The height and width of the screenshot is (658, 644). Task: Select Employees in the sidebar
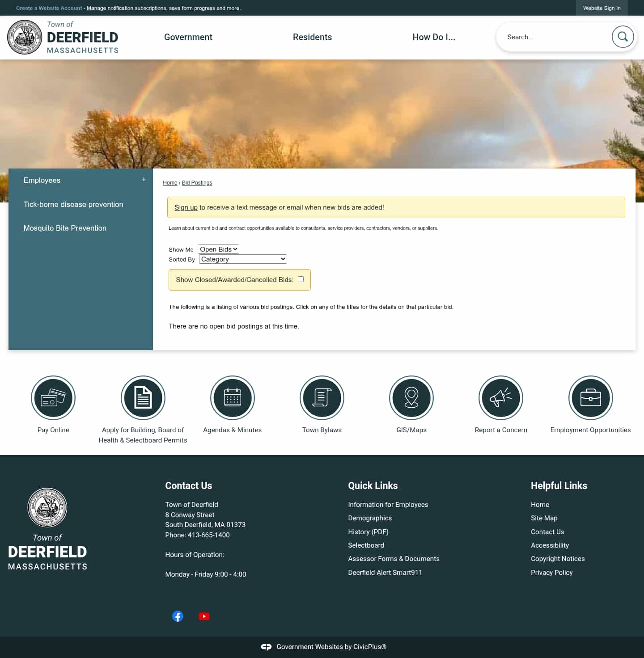pos(42,180)
